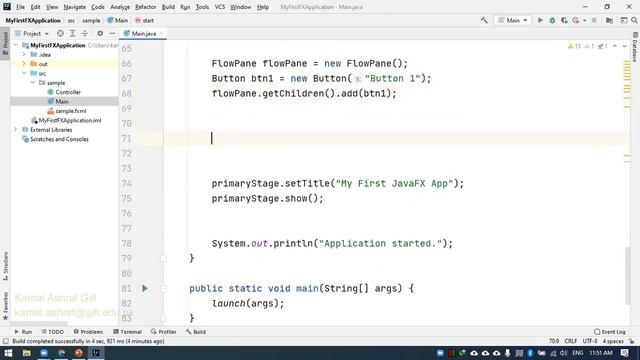This screenshot has height=360, width=640.
Task: Open the Build menu
Action: tap(168, 7)
